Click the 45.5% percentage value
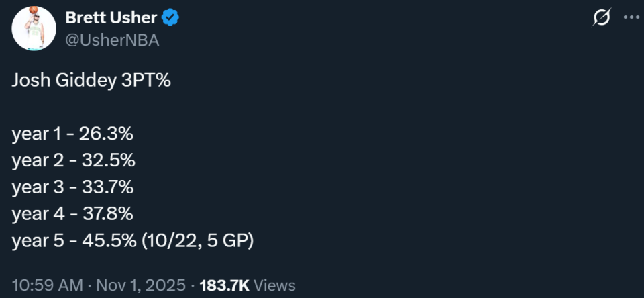 108,242
